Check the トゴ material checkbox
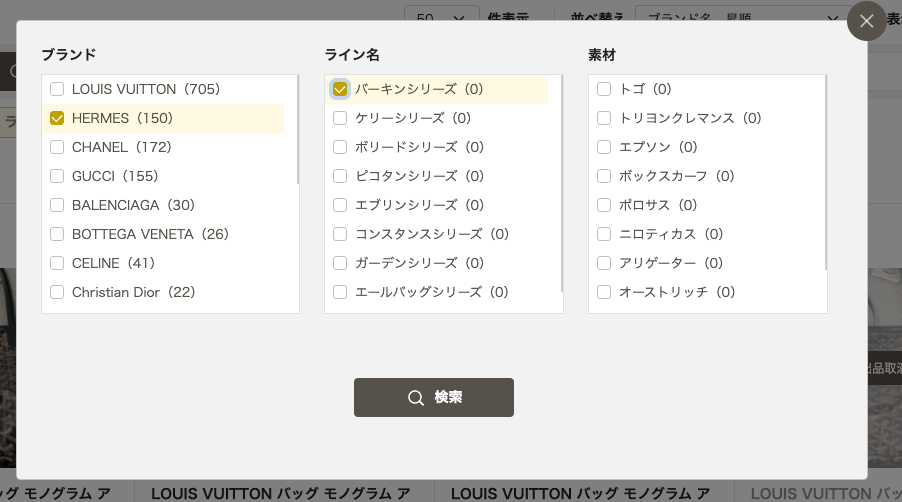Screen dimensions: 902x502 pos(604,89)
